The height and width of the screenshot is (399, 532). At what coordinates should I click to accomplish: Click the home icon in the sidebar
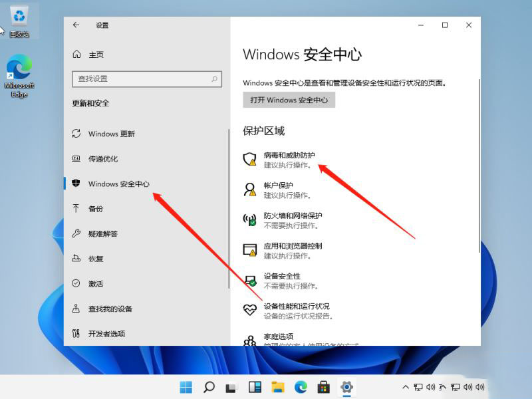(76, 55)
